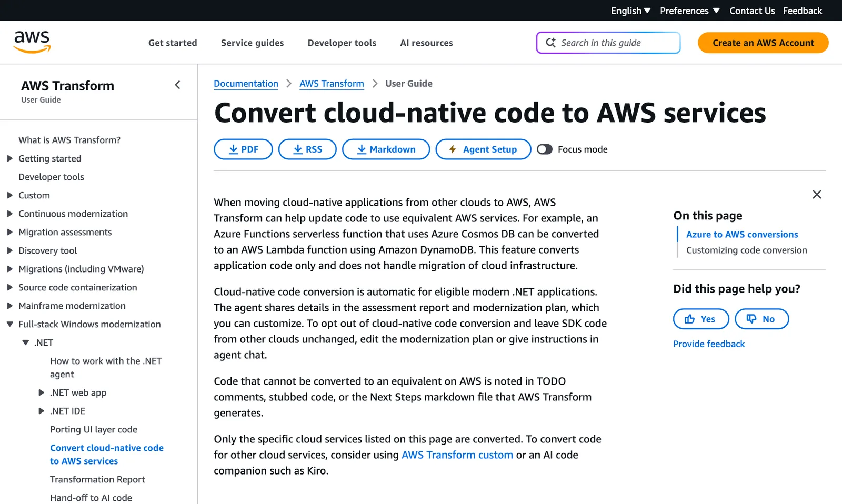Click the AWS logo

[x=32, y=42]
